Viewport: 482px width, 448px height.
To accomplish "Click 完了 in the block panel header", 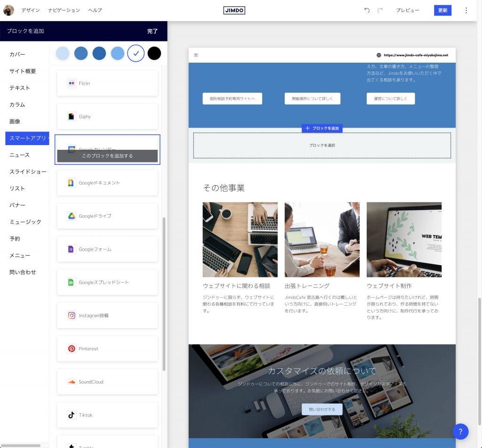I will click(153, 31).
